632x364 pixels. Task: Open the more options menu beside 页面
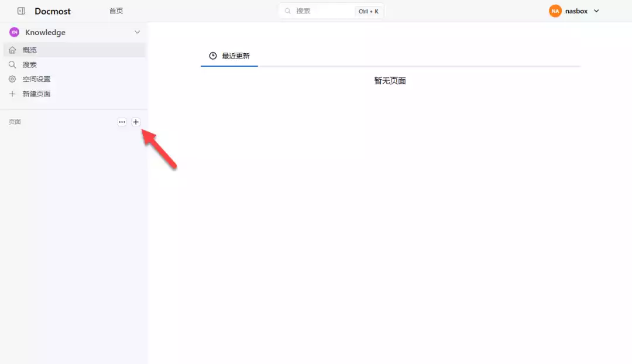pos(122,122)
